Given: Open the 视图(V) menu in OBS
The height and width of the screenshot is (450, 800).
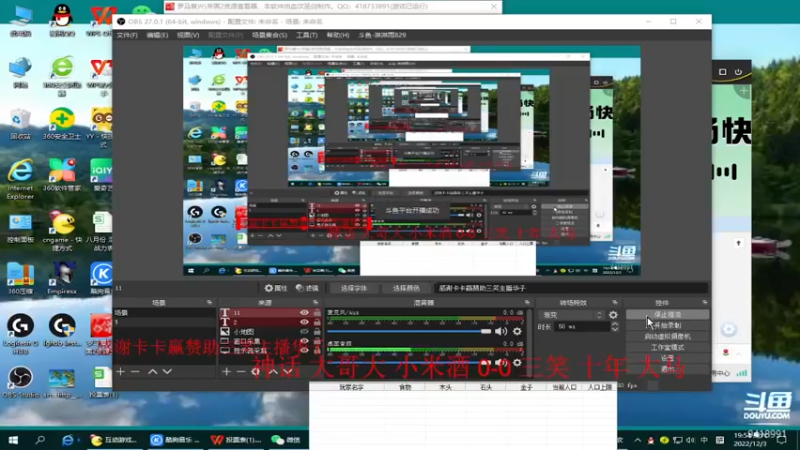Looking at the screenshot, I should 188,35.
